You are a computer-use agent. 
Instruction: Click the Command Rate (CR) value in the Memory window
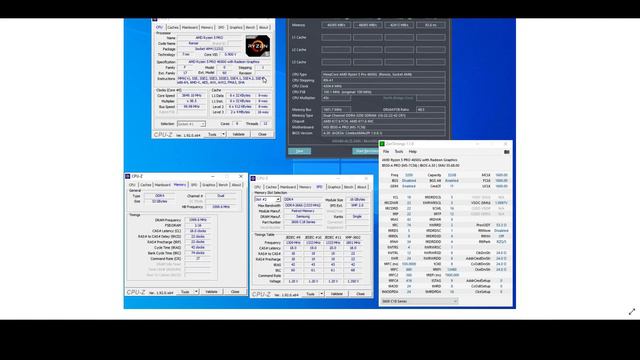coord(198,259)
